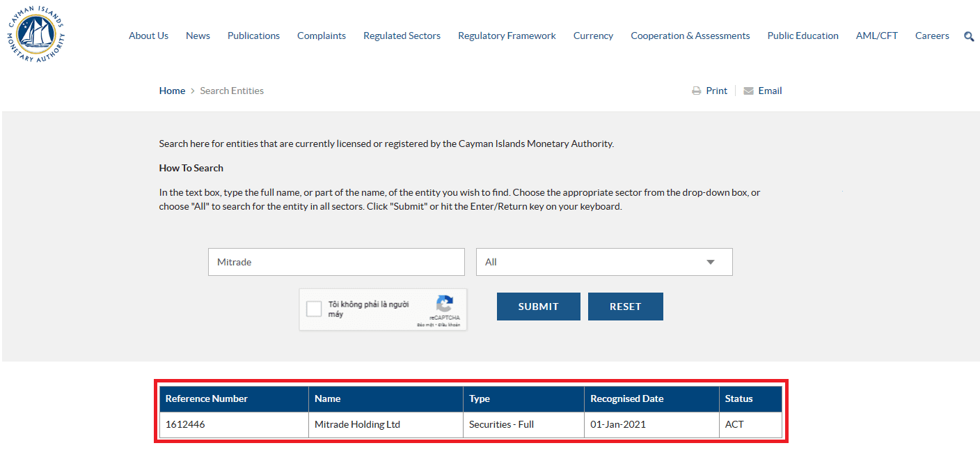The width and height of the screenshot is (980, 457).
Task: Click the reCAPTCHA logo
Action: 445,304
